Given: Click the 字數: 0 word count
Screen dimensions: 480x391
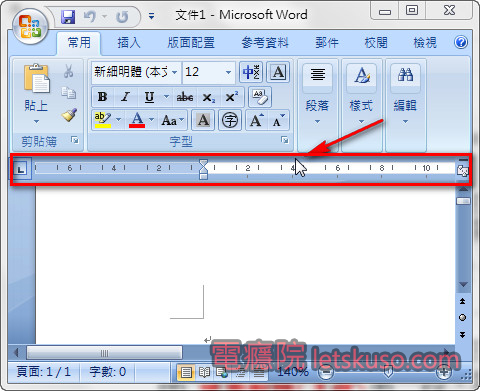Looking at the screenshot, I should [107, 372].
